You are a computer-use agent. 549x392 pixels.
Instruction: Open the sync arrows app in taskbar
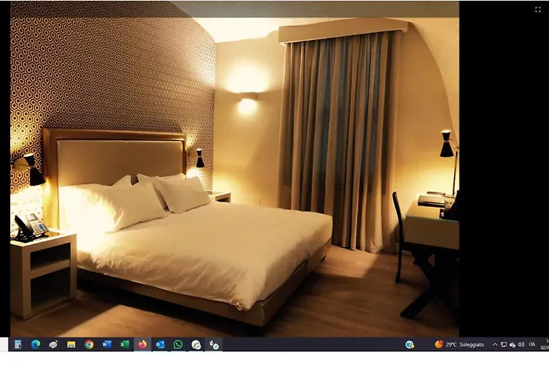[214, 345]
